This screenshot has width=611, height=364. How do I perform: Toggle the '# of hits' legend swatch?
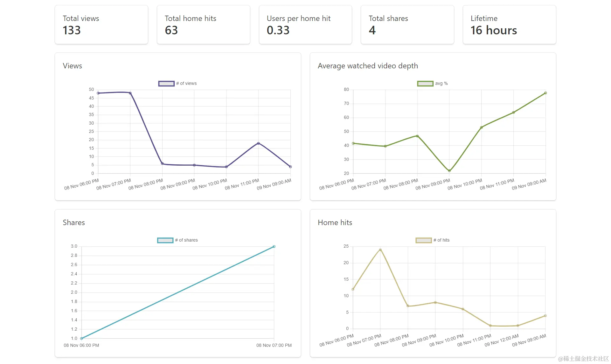pos(423,240)
